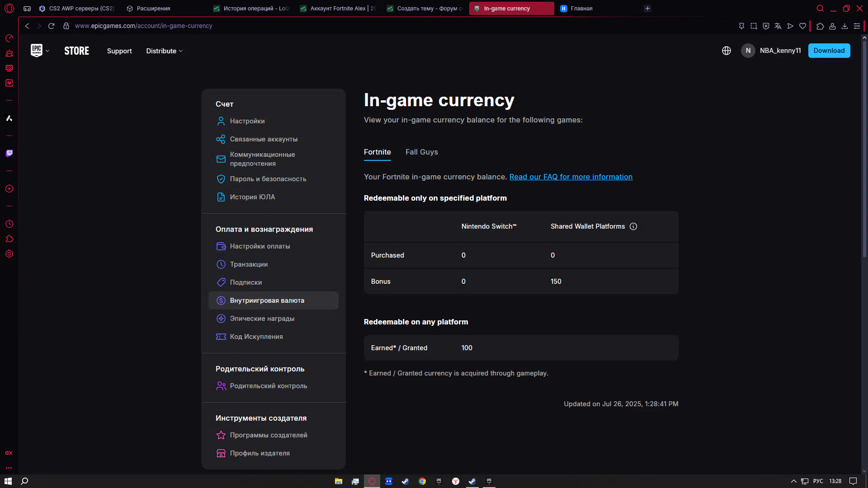Open Extensions cube icon in sidebar

tap(9, 239)
